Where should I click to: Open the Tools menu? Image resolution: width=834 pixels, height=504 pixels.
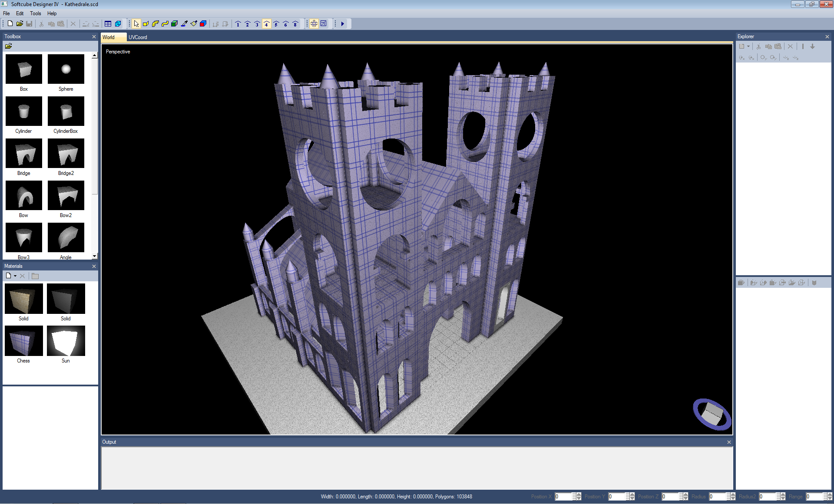35,13
